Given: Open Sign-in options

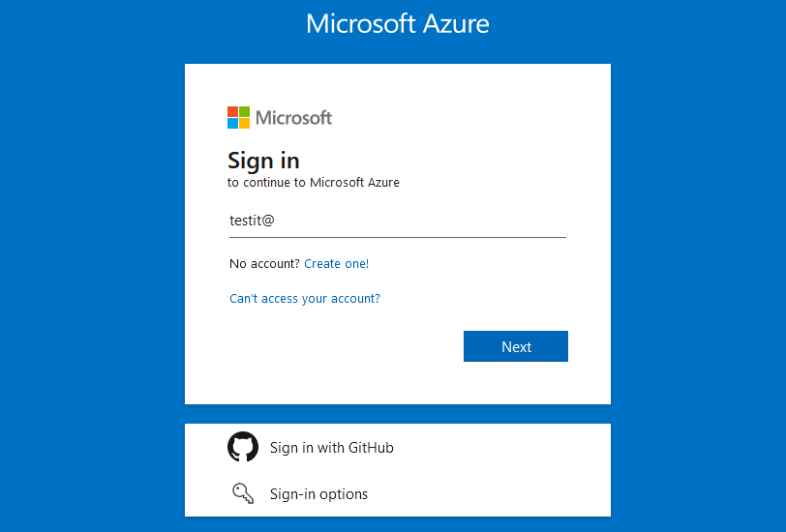Looking at the screenshot, I should point(318,493).
